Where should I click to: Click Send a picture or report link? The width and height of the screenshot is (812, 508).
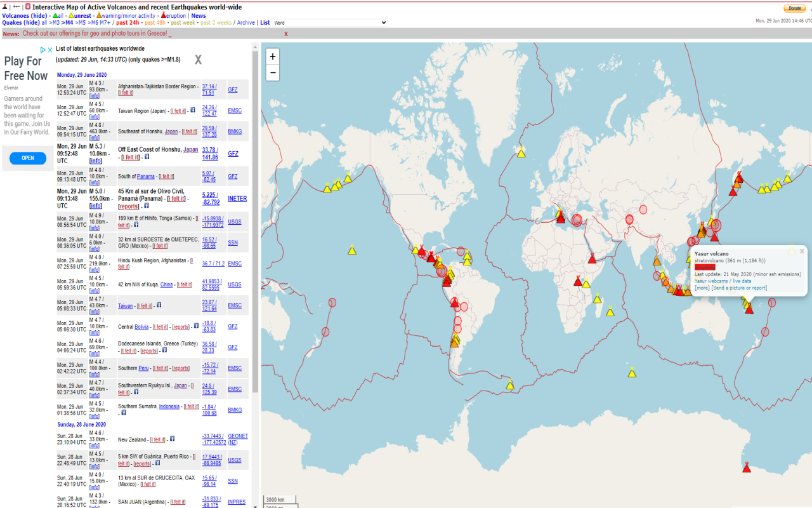click(739, 288)
